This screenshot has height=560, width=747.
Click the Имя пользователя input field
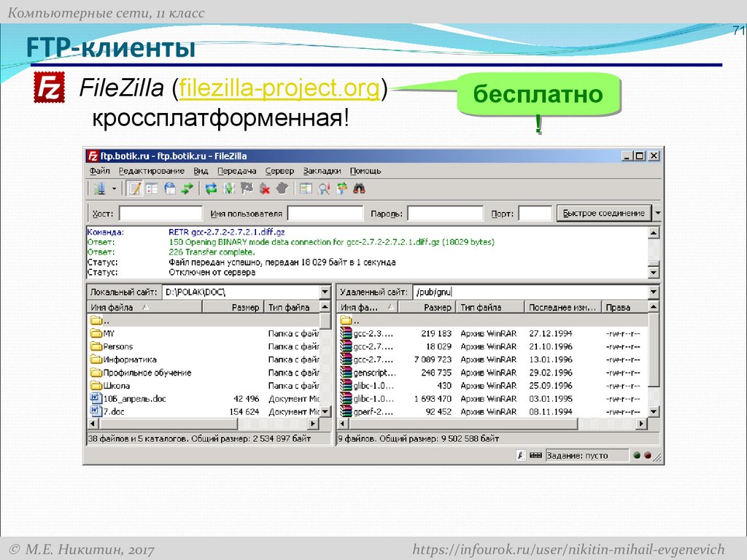coord(325,214)
